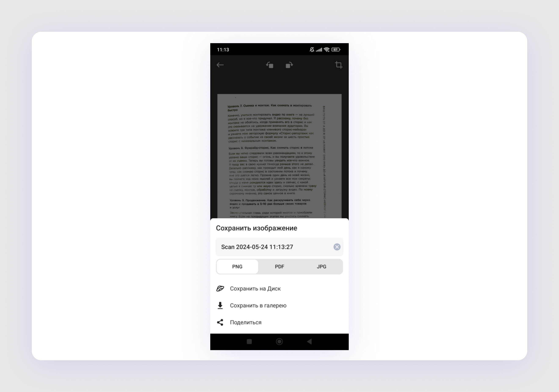Select PDF format tab
This screenshot has width=559, height=392.
tap(279, 266)
